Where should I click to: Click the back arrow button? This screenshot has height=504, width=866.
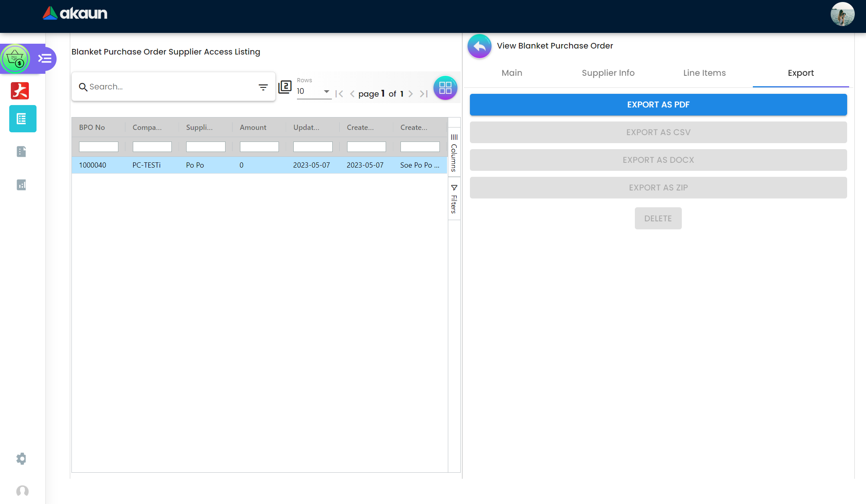click(x=479, y=47)
